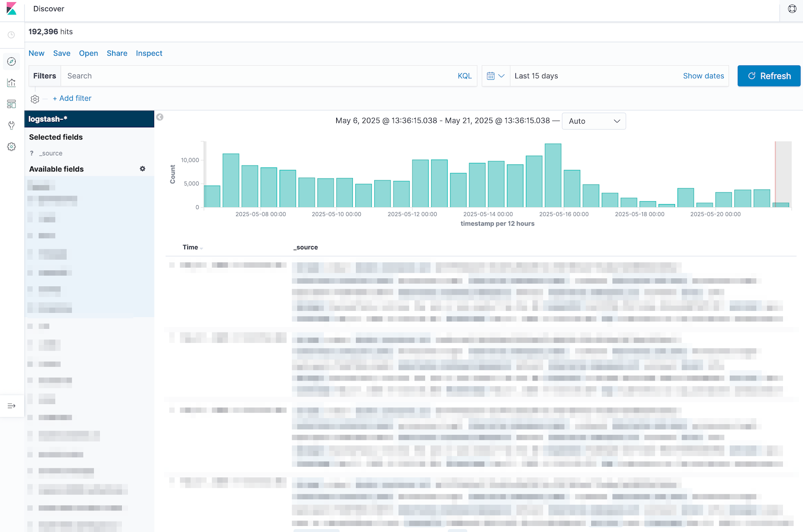Image resolution: width=803 pixels, height=532 pixels.
Task: Click the Show dates link
Action: (703, 76)
